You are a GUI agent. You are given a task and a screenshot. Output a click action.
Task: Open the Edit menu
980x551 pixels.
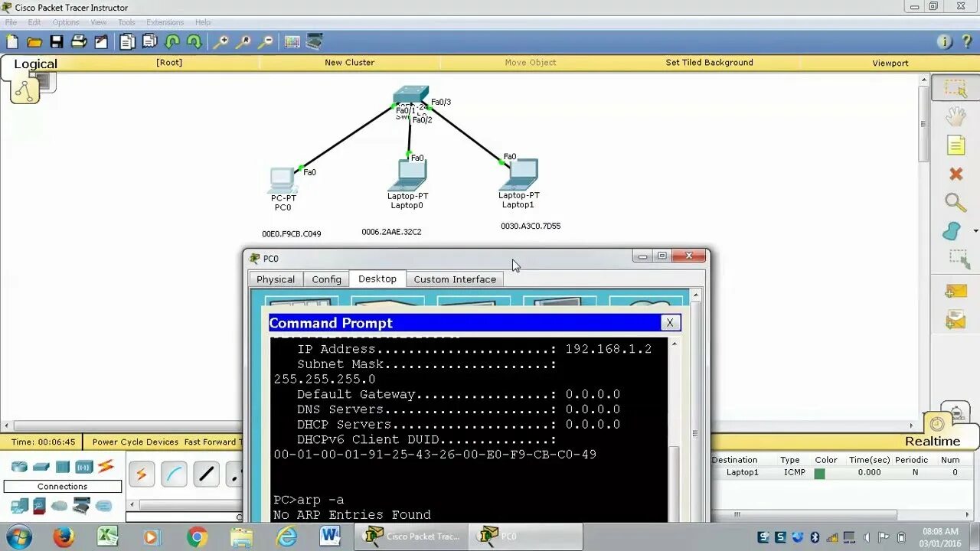[34, 22]
